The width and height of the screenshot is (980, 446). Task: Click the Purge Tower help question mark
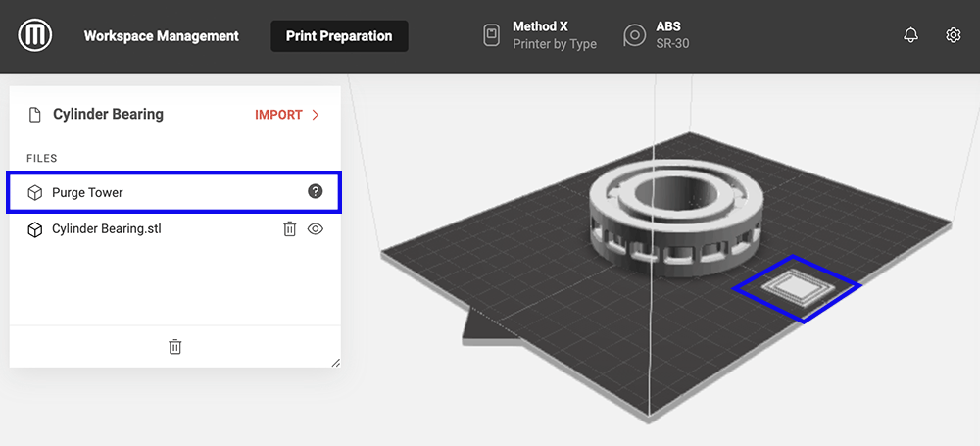point(315,192)
